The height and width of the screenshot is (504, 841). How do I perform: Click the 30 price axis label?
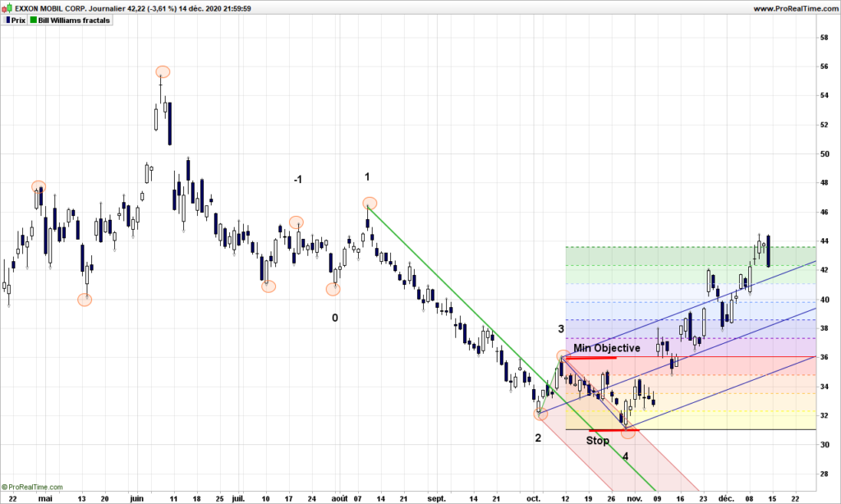(x=824, y=445)
